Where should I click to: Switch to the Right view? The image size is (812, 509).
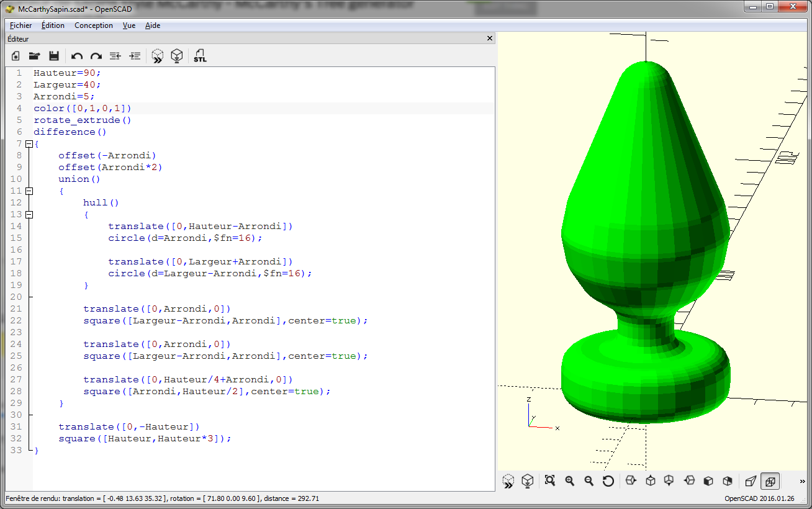(x=631, y=480)
